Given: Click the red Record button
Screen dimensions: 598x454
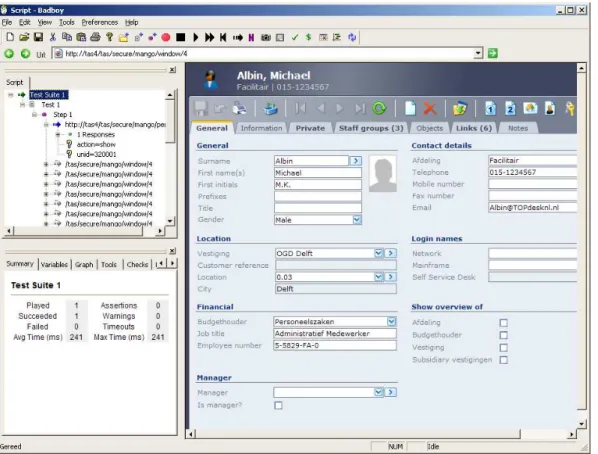Looking at the screenshot, I should tap(166, 37).
